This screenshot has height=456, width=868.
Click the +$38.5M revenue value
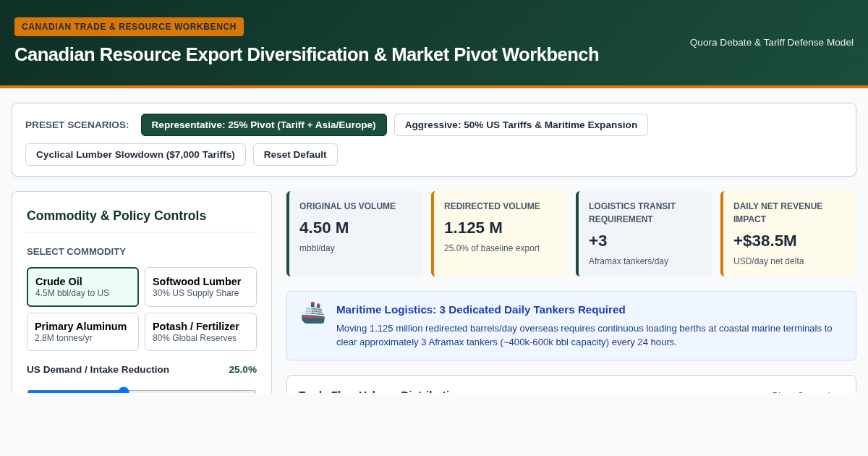point(765,241)
